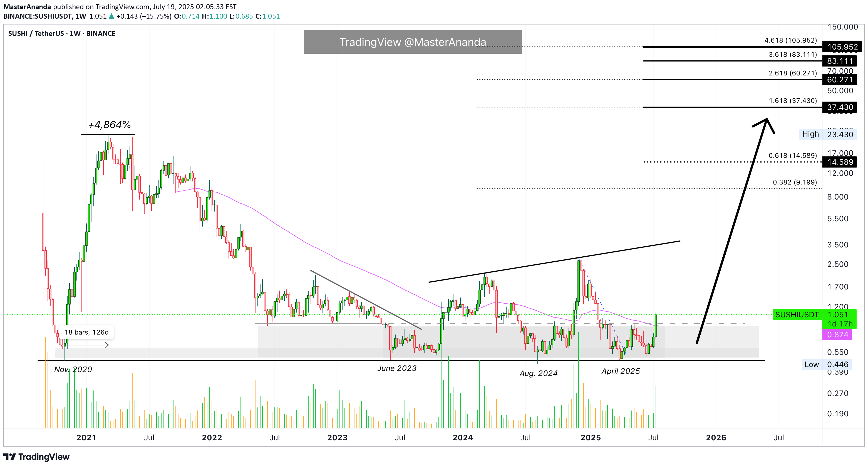This screenshot has height=467, width=868.
Task: Click the 2025 label on time axis
Action: [x=591, y=437]
